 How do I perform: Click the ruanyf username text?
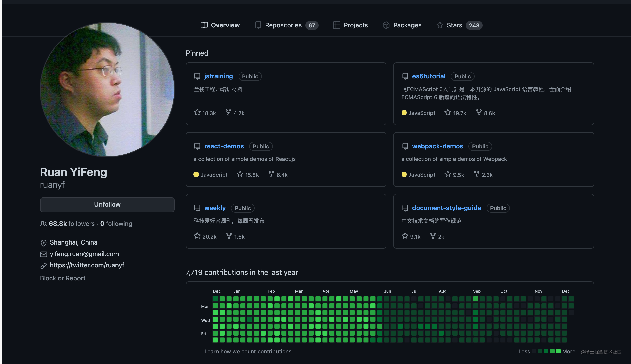point(52,185)
